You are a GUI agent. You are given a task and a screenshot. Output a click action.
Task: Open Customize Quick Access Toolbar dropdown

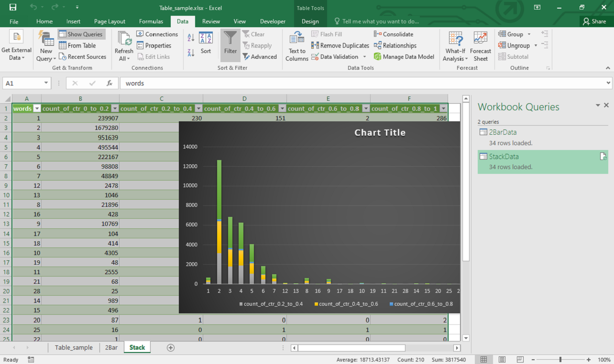(77, 7)
